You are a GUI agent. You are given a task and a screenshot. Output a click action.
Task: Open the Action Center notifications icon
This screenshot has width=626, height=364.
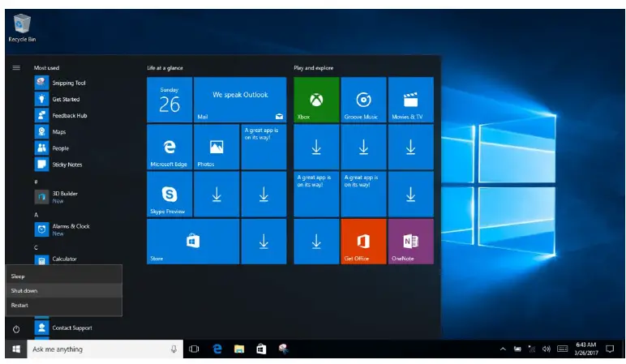point(610,349)
